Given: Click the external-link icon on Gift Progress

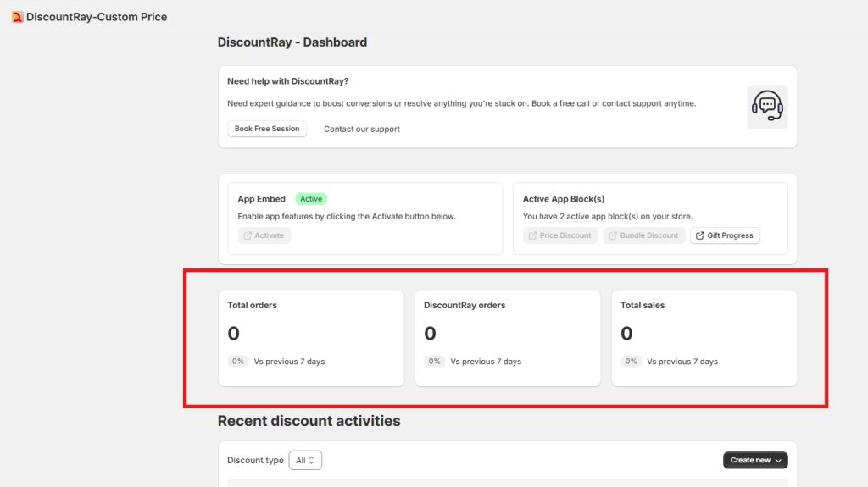Looking at the screenshot, I should 700,235.
